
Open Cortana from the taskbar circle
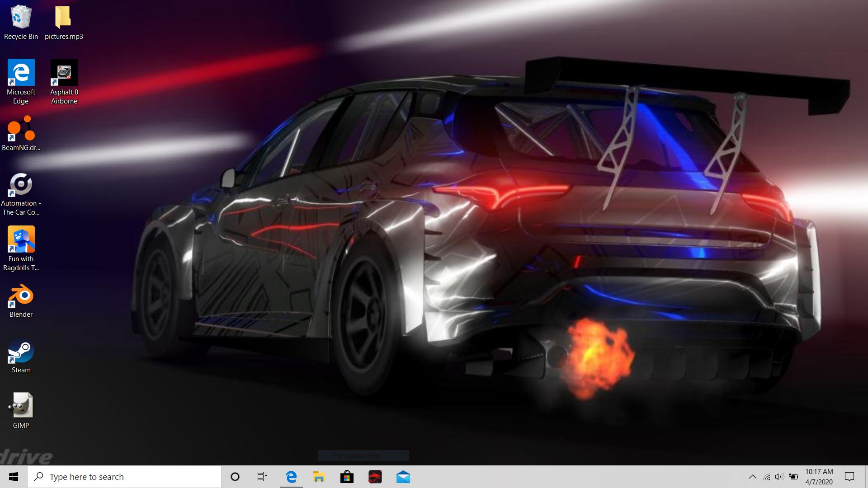coord(235,477)
